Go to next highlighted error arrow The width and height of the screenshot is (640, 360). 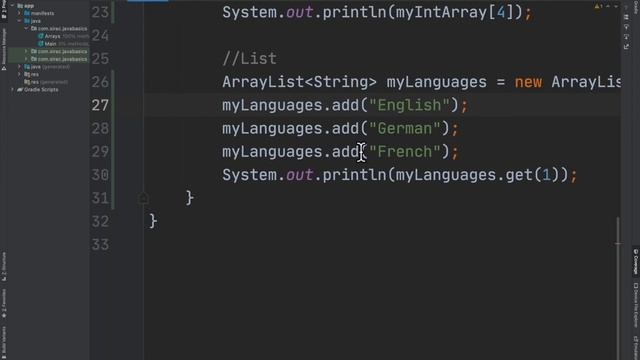[x=616, y=7]
